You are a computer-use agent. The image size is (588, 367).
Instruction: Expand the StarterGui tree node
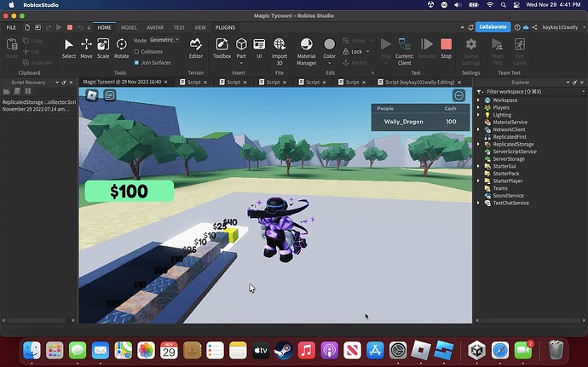(x=478, y=166)
